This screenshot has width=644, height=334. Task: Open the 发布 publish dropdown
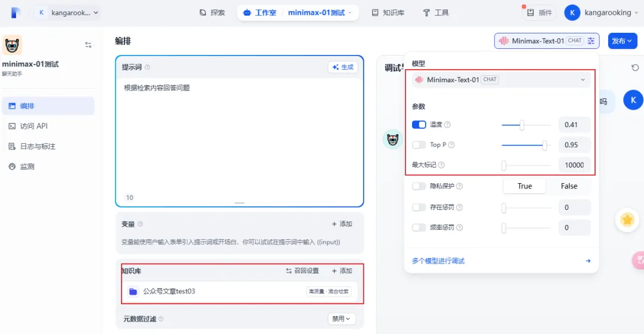click(622, 41)
